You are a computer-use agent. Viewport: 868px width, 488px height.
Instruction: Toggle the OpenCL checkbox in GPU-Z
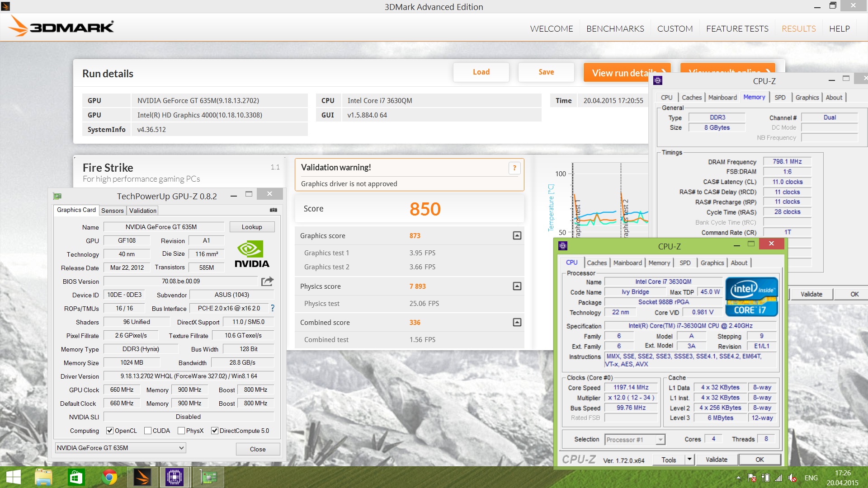point(109,431)
